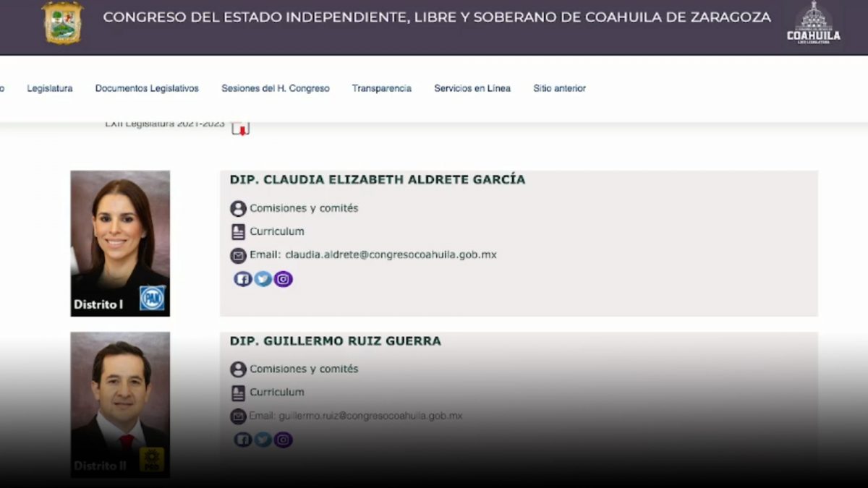Click the PDF download icon beside LXII Legislatura
The height and width of the screenshot is (488, 868).
pyautogui.click(x=240, y=128)
